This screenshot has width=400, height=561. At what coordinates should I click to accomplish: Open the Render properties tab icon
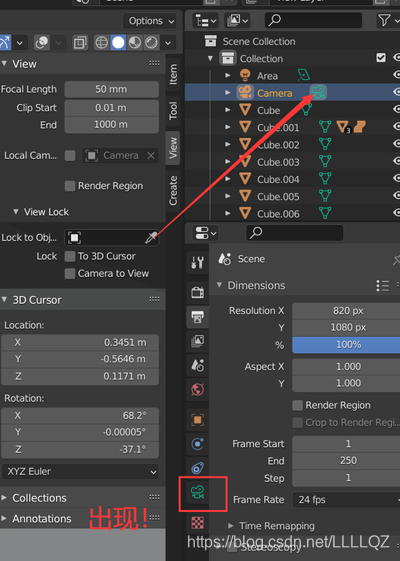pyautogui.click(x=197, y=293)
